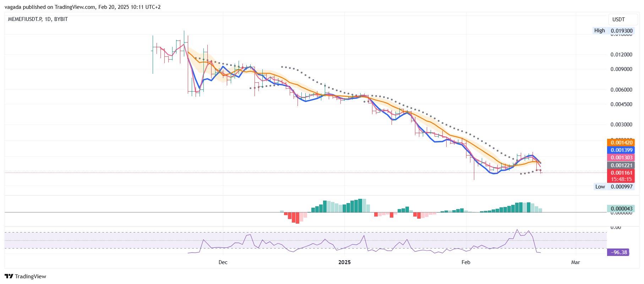Click the MEMEFIUSDT.P symbol label
Image resolution: width=644 pixels, height=284 pixels.
coord(24,19)
